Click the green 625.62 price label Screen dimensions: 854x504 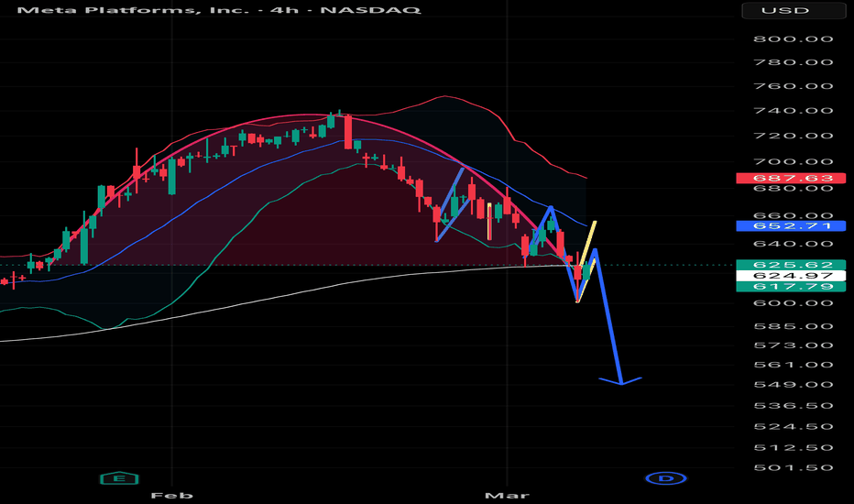[791, 265]
